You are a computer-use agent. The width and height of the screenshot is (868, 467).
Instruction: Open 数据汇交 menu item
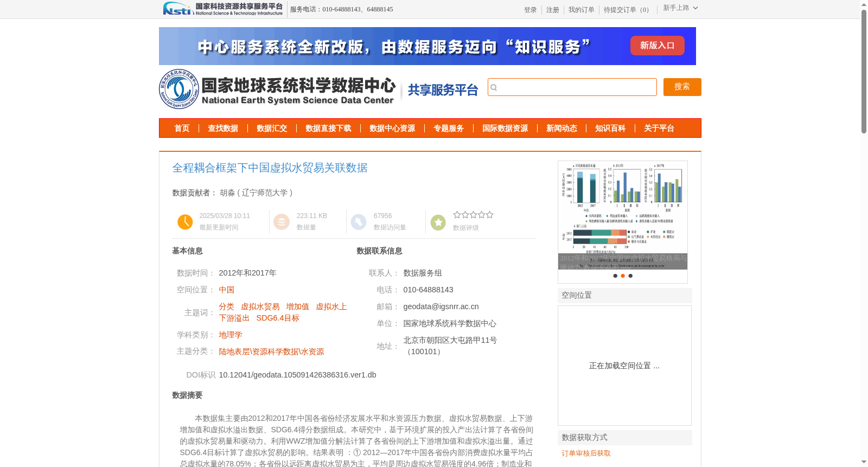(x=272, y=129)
